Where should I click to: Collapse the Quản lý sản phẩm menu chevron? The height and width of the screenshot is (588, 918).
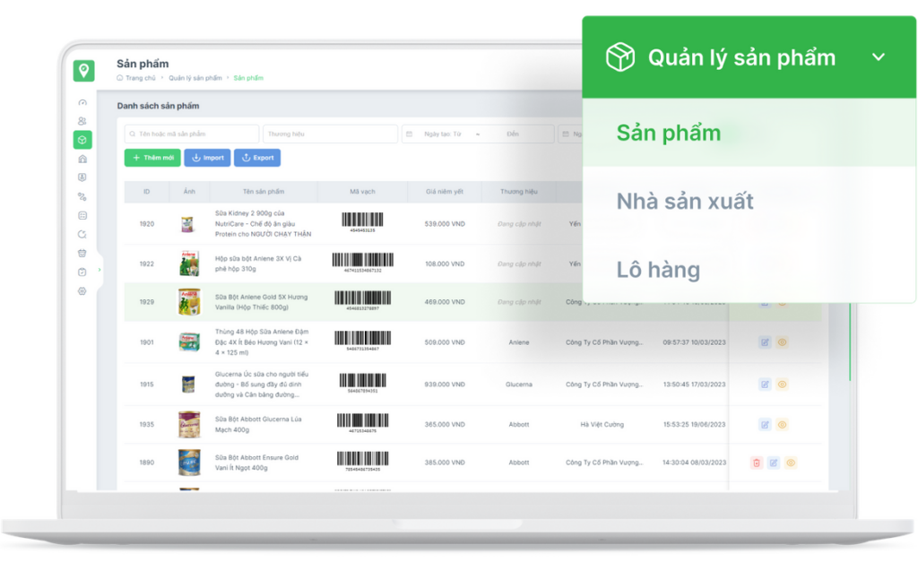(x=879, y=57)
